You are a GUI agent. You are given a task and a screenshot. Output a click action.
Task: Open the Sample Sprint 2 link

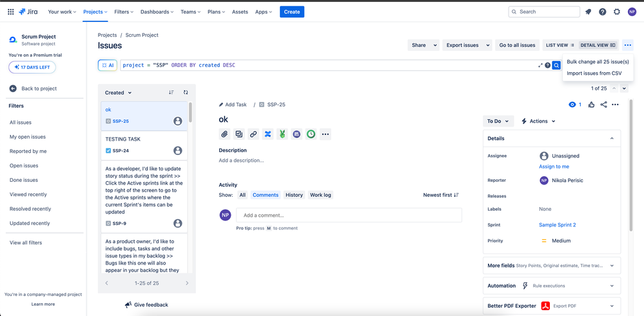[558, 225]
